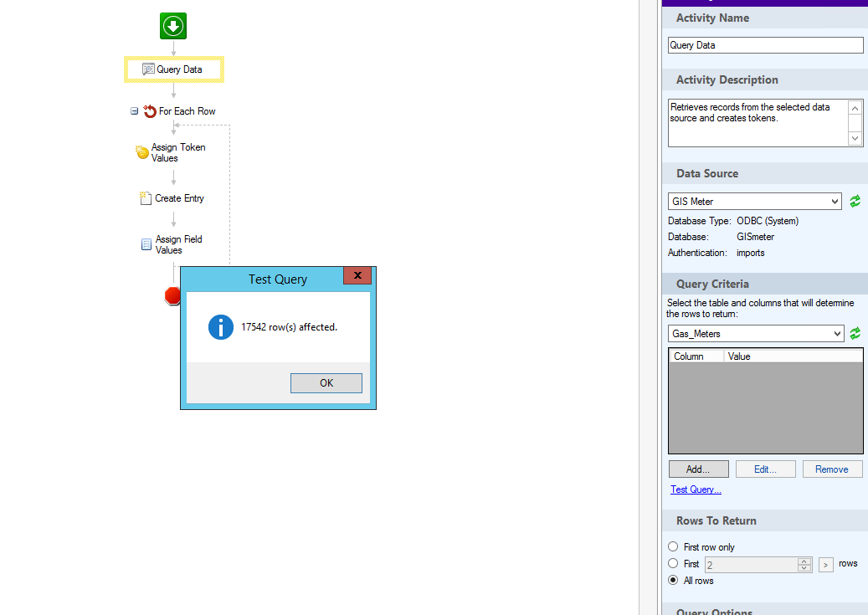Click the Query Criteria section heading
868x615 pixels.
[712, 284]
